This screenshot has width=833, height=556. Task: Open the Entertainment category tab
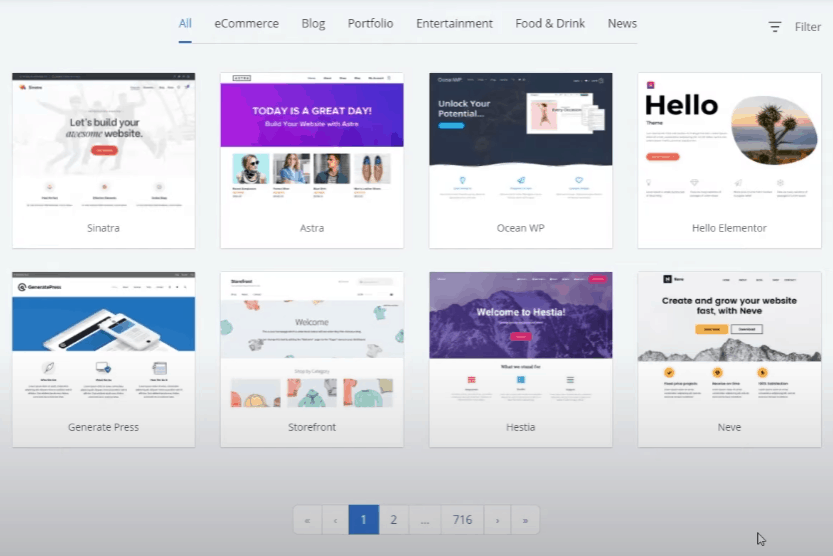(x=454, y=23)
